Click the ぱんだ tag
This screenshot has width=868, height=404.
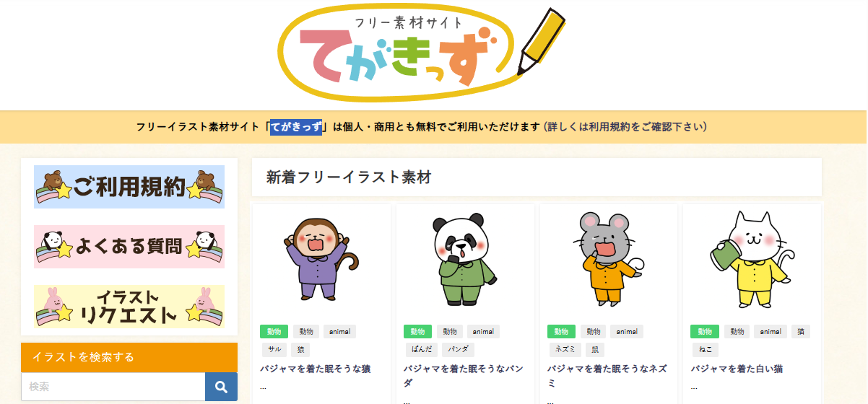pos(417,350)
